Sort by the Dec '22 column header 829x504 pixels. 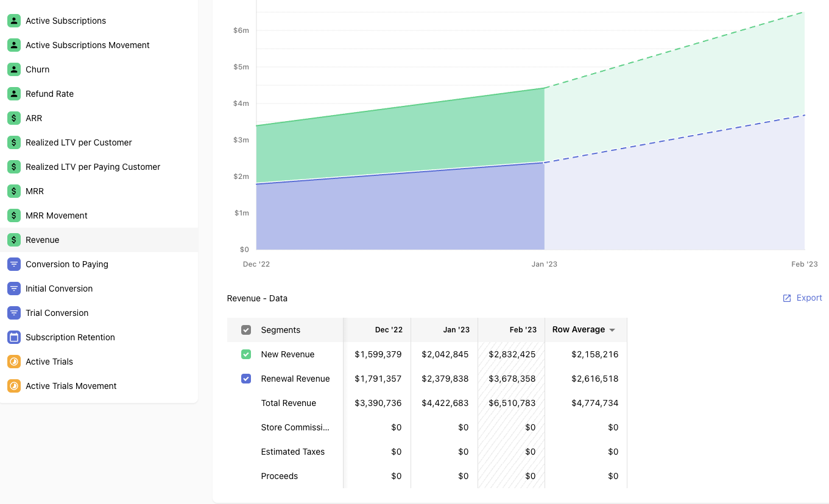pos(389,330)
